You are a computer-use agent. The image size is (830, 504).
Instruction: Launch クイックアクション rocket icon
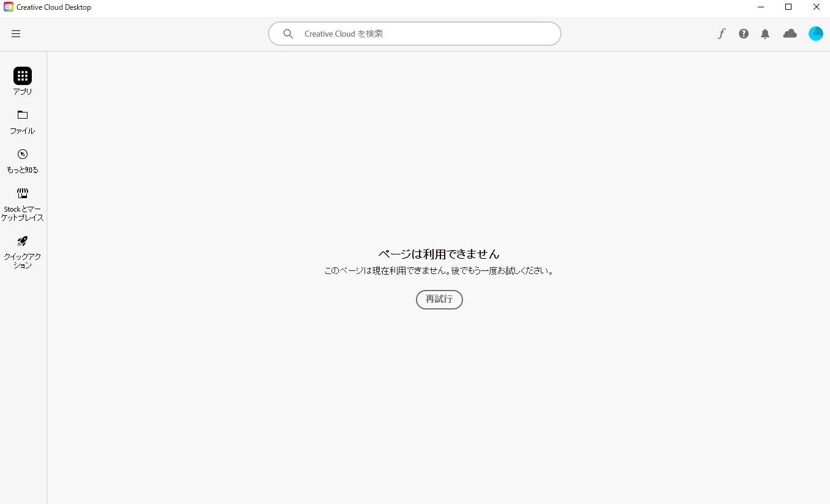click(x=23, y=241)
